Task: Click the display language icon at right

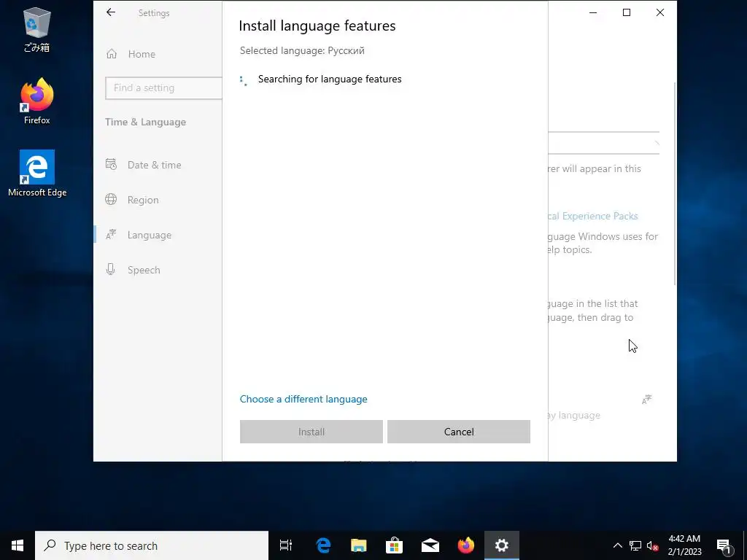Action: [646, 400]
